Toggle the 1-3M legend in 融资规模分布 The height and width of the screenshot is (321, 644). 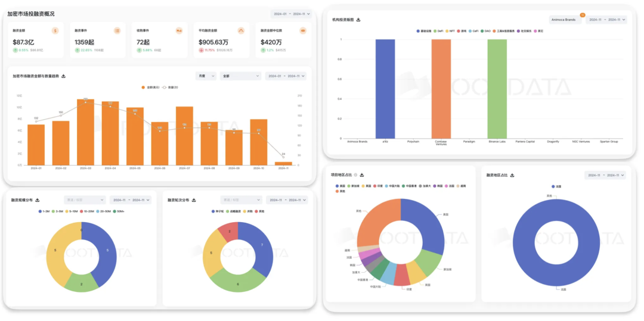[44, 211]
